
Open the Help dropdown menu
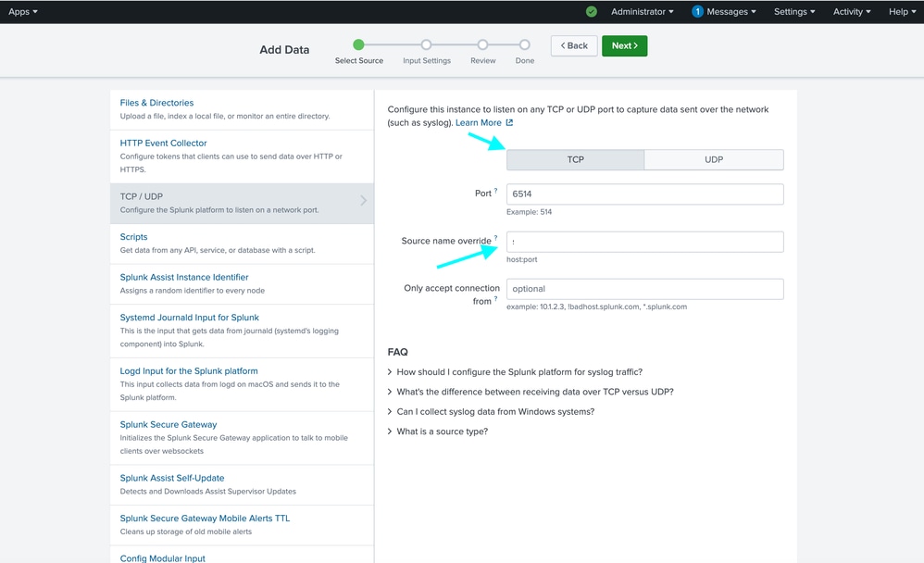[902, 12]
